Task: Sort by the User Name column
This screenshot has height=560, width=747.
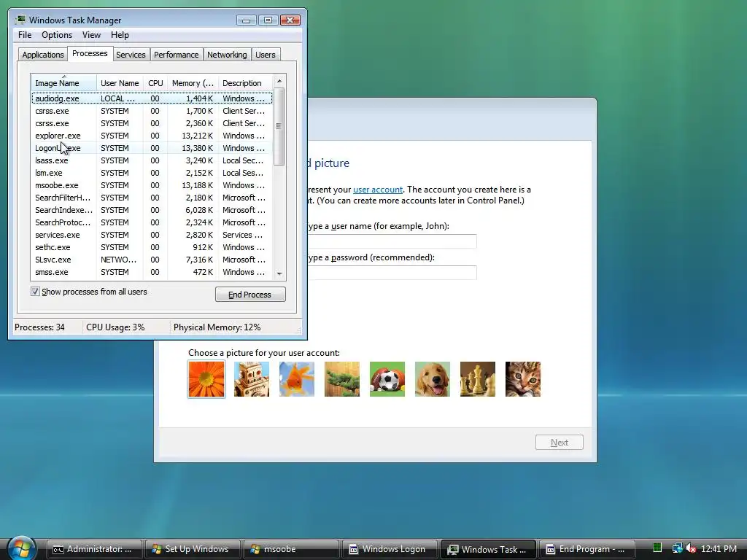Action: (120, 83)
